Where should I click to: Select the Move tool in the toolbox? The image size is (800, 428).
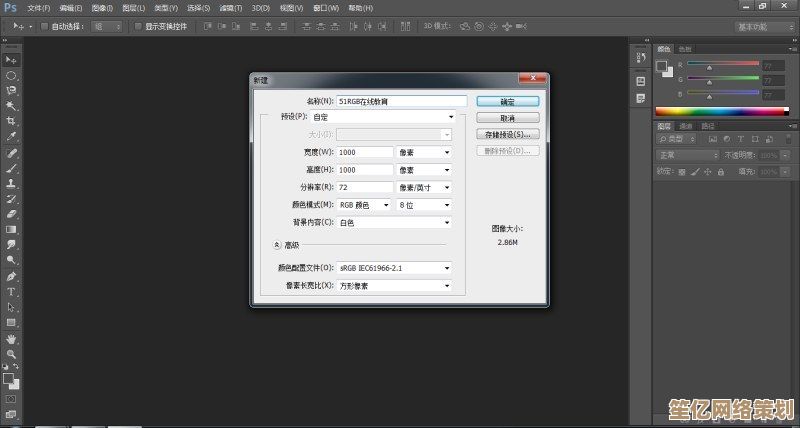(11, 59)
